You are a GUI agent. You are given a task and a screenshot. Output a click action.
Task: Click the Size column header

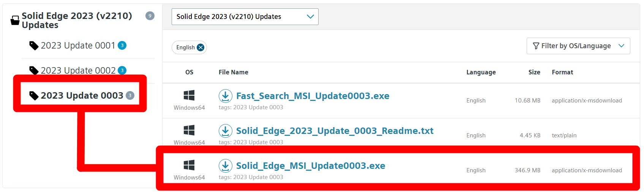[x=534, y=72]
